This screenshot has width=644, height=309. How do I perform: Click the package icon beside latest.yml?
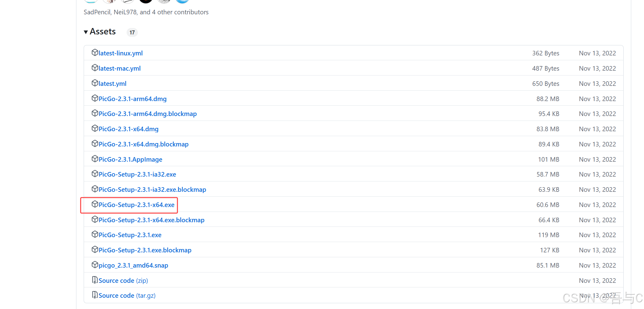coord(95,83)
